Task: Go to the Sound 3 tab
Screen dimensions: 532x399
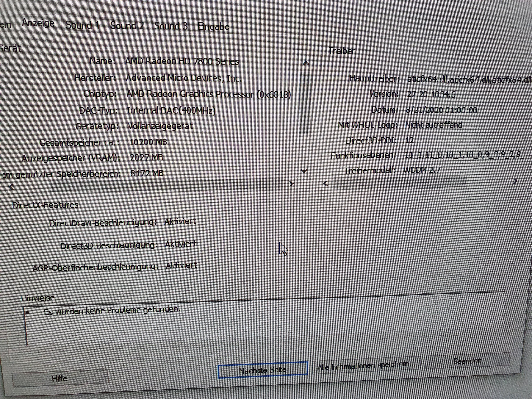Action: (x=171, y=26)
